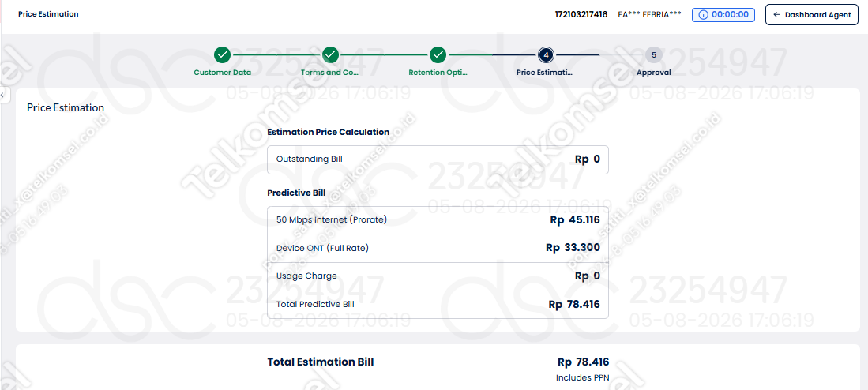Select the Device ONT (Full Rate) row
The image size is (868, 390).
coord(438,248)
